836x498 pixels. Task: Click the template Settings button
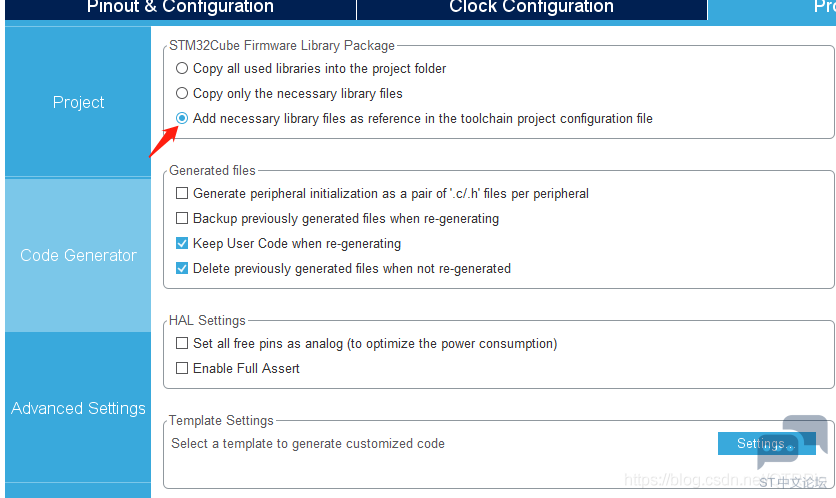(767, 443)
